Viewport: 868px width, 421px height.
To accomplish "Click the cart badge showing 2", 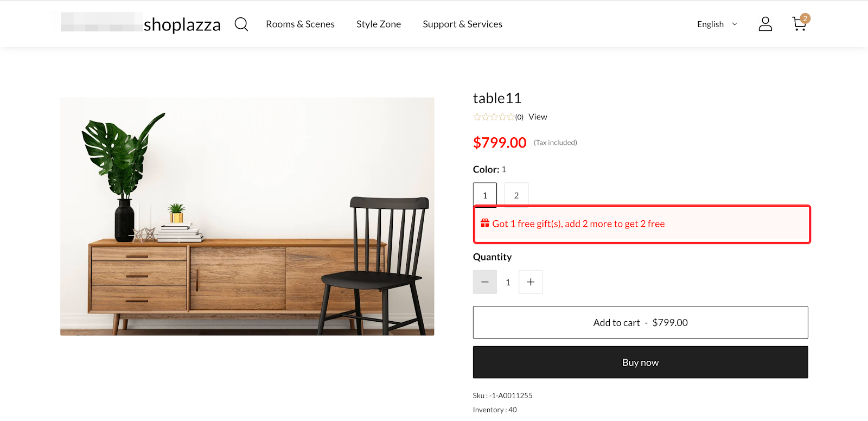I will tap(806, 18).
